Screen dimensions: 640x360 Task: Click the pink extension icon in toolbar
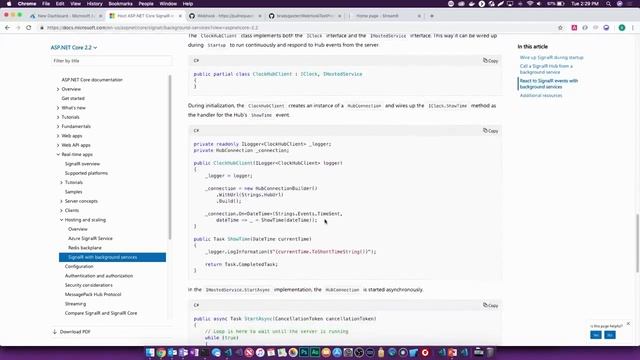[x=574, y=28]
